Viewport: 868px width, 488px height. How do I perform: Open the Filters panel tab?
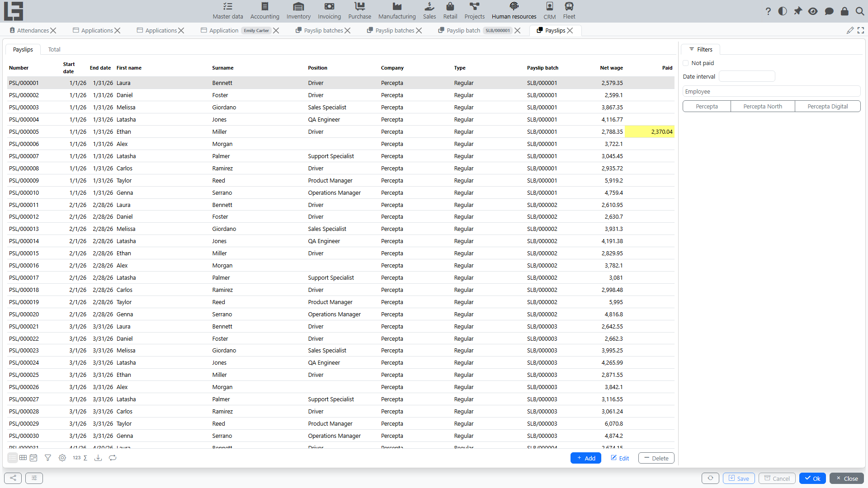(x=701, y=49)
